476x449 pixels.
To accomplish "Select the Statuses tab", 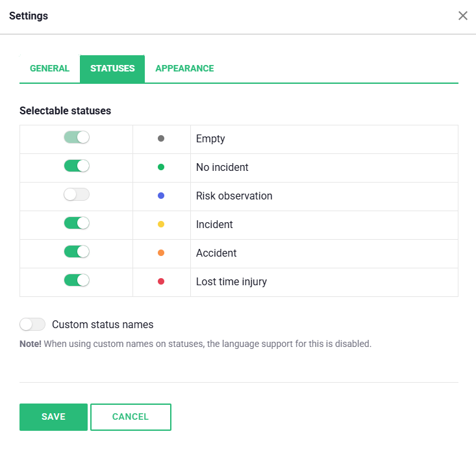I will pos(112,68).
